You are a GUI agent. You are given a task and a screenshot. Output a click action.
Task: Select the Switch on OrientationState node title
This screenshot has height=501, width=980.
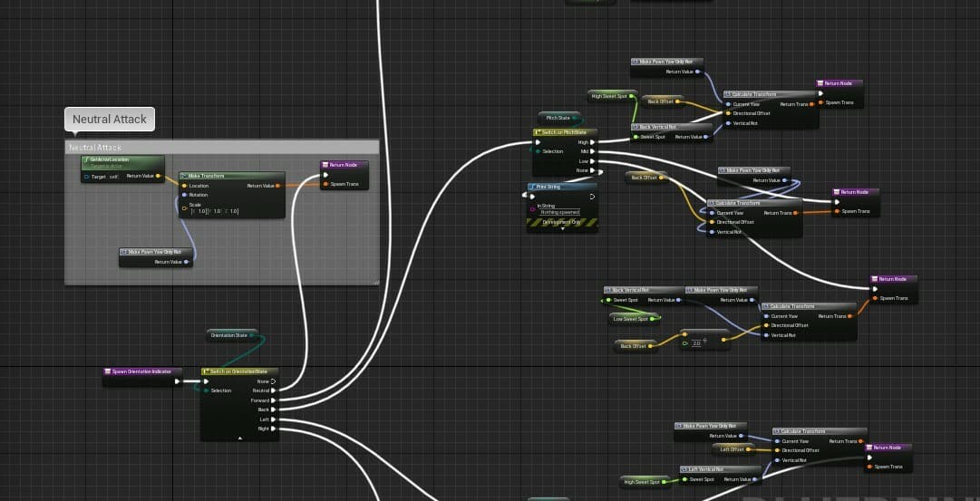click(x=240, y=371)
